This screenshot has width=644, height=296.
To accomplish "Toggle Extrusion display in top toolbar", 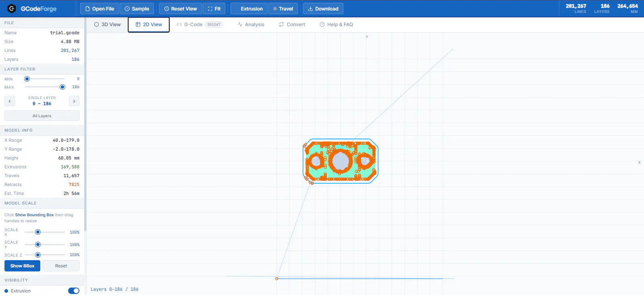I will (x=249, y=8).
